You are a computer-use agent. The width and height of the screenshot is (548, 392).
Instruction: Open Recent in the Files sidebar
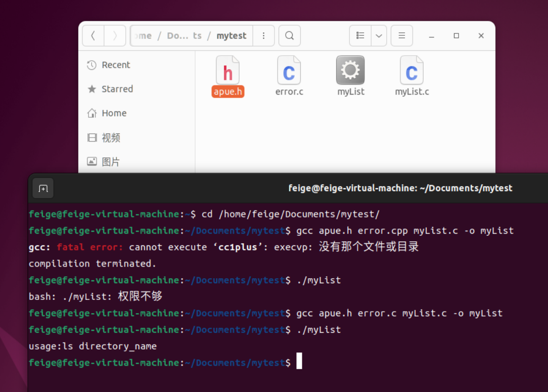tap(136, 65)
